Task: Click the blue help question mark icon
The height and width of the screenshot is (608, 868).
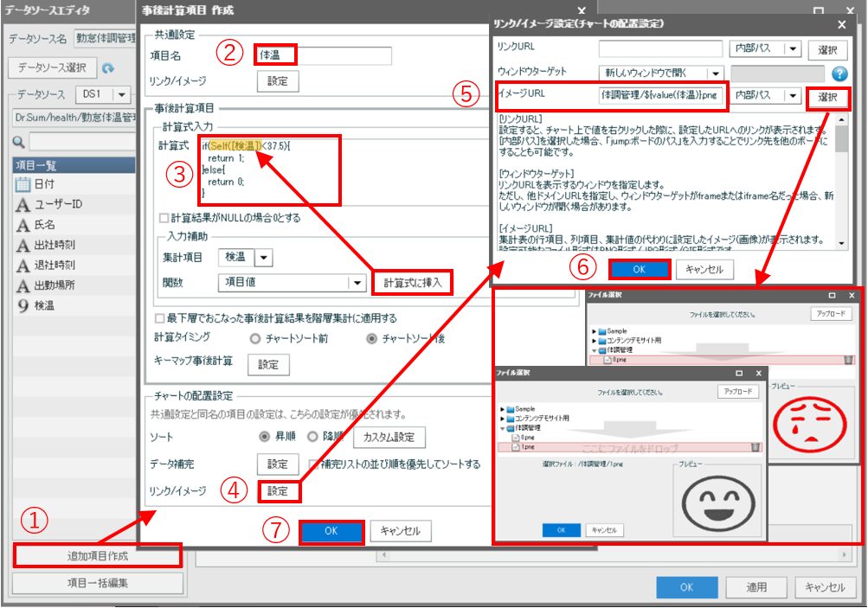Action: (x=839, y=74)
